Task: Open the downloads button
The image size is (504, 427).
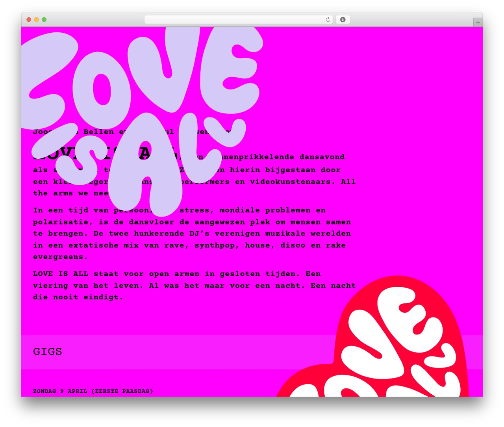Action: click(x=343, y=20)
